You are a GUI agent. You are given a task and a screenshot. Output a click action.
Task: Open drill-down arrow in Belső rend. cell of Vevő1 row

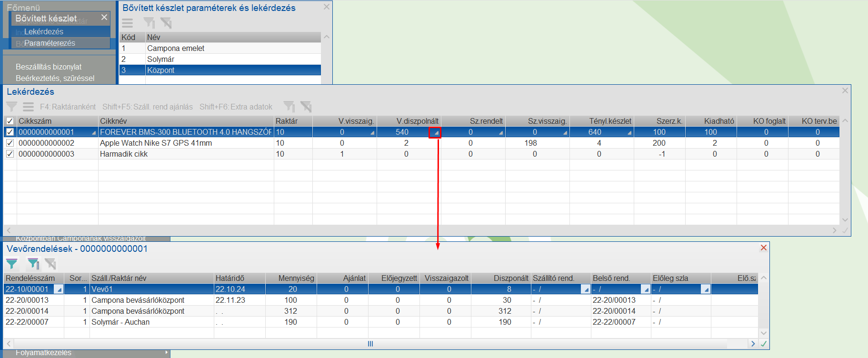(x=646, y=289)
